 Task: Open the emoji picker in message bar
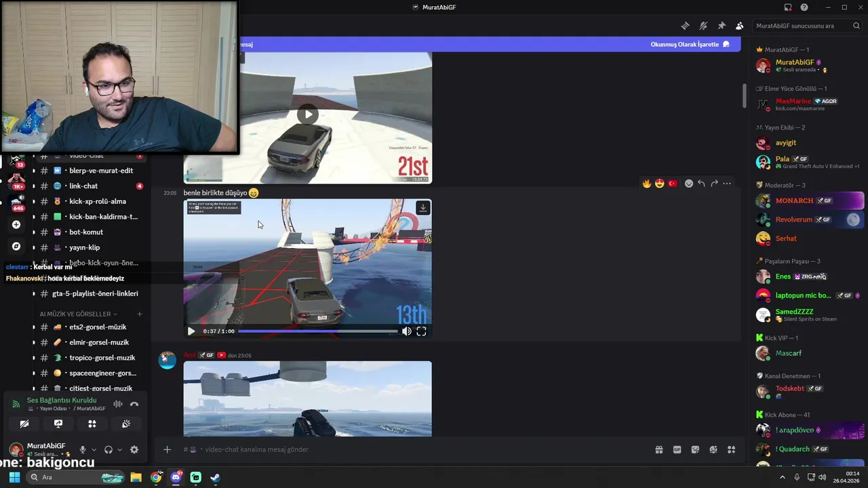click(x=713, y=449)
